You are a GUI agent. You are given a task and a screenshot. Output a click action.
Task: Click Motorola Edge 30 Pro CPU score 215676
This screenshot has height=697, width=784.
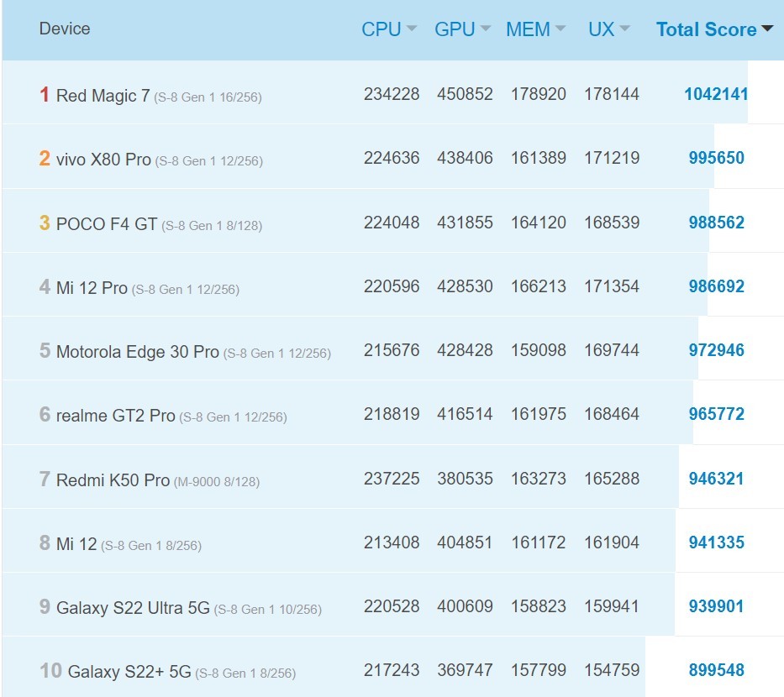pos(392,350)
